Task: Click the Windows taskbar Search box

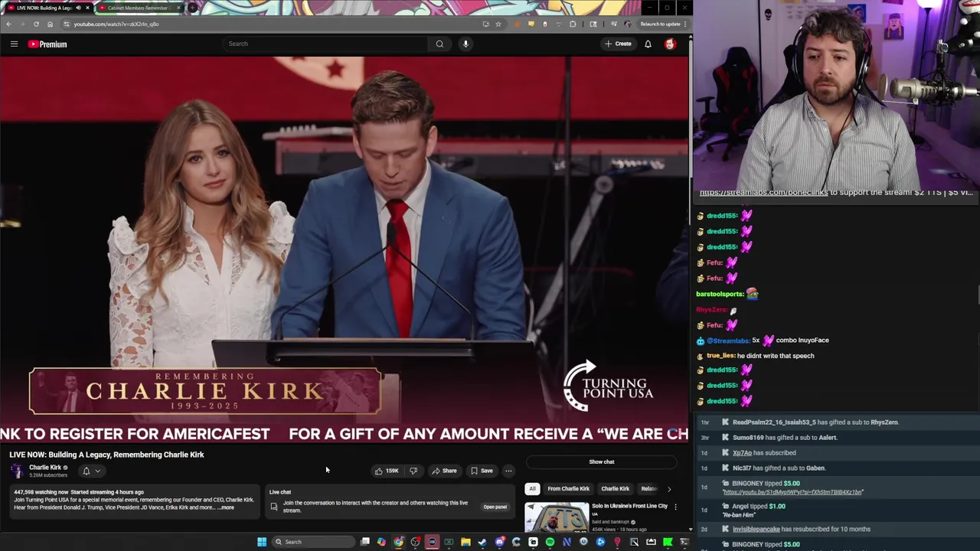Action: (x=312, y=542)
